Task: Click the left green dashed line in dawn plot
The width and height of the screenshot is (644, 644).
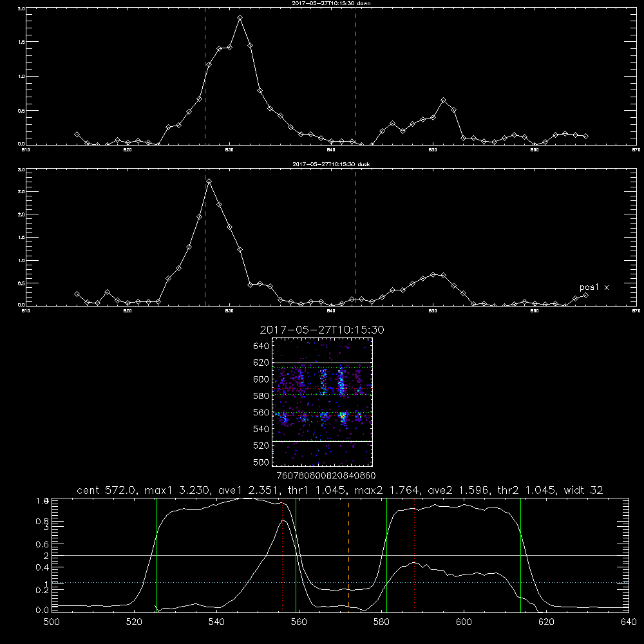Action: point(205,77)
